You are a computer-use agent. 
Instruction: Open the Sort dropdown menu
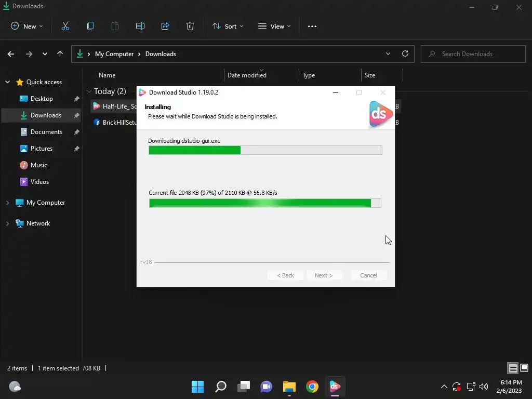[228, 26]
